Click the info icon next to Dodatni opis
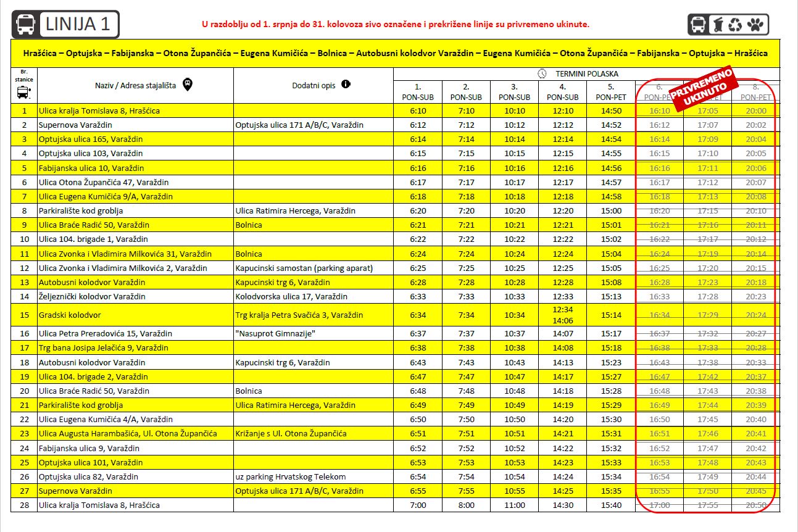The height and width of the screenshot is (532, 798). point(346,84)
